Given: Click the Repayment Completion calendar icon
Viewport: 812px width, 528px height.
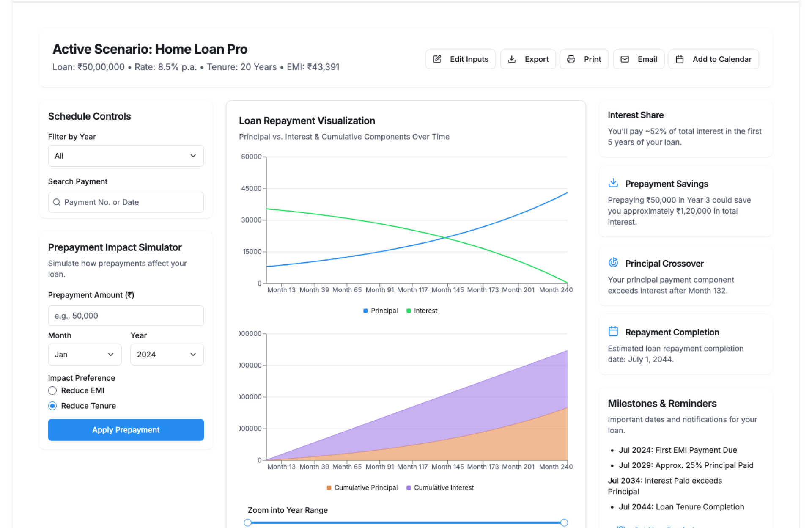Looking at the screenshot, I should [613, 332].
